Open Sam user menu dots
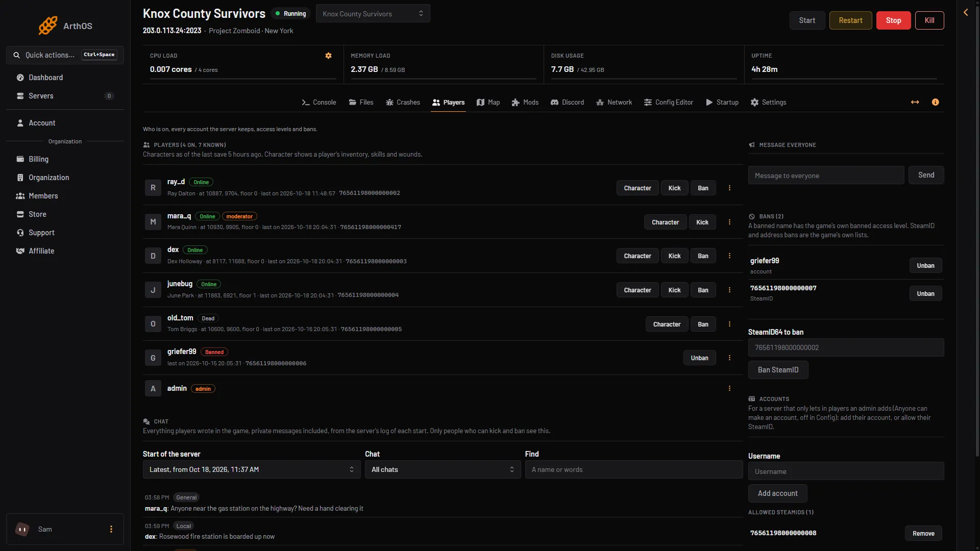The width and height of the screenshot is (980, 551). (111, 530)
